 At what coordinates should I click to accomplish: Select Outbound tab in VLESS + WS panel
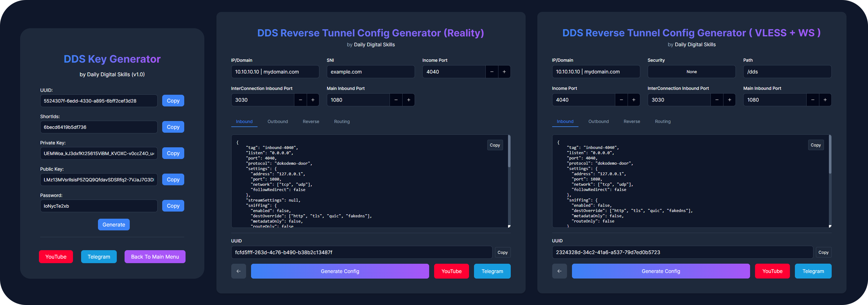tap(598, 122)
